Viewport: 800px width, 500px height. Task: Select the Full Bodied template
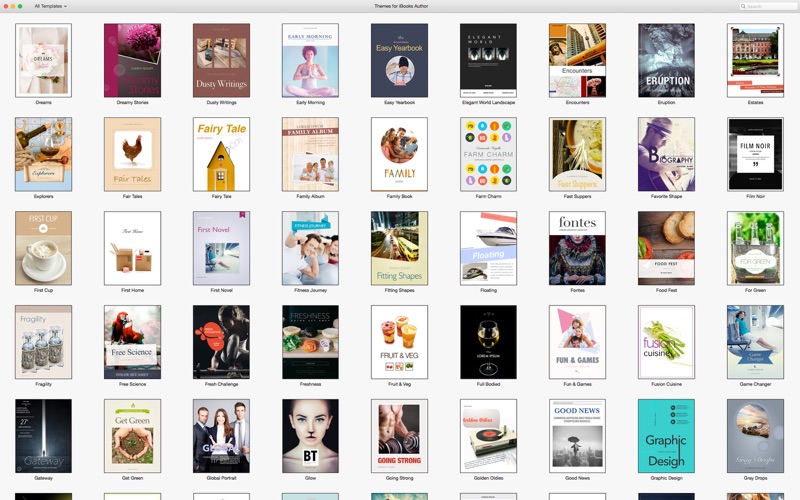488,342
